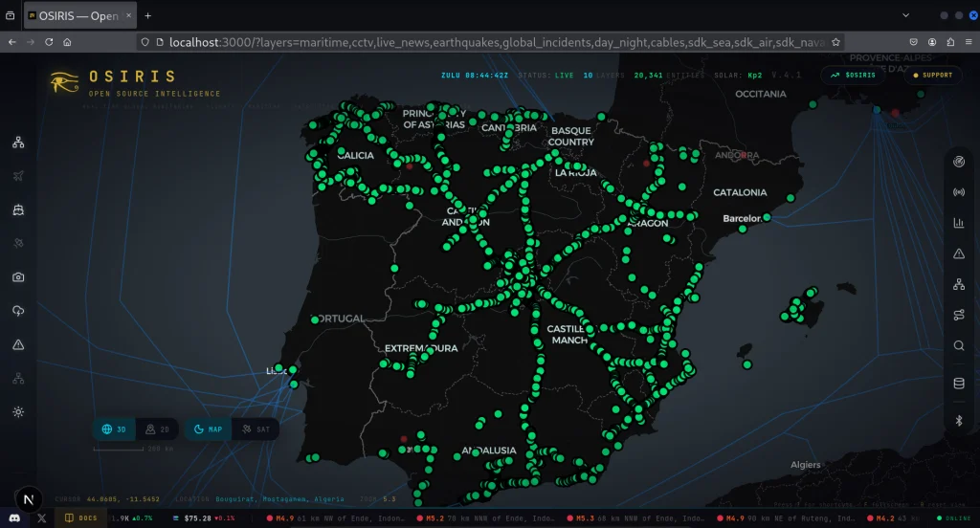Open the radar icon in right toolbar
This screenshot has height=528, width=980.
pos(959,162)
